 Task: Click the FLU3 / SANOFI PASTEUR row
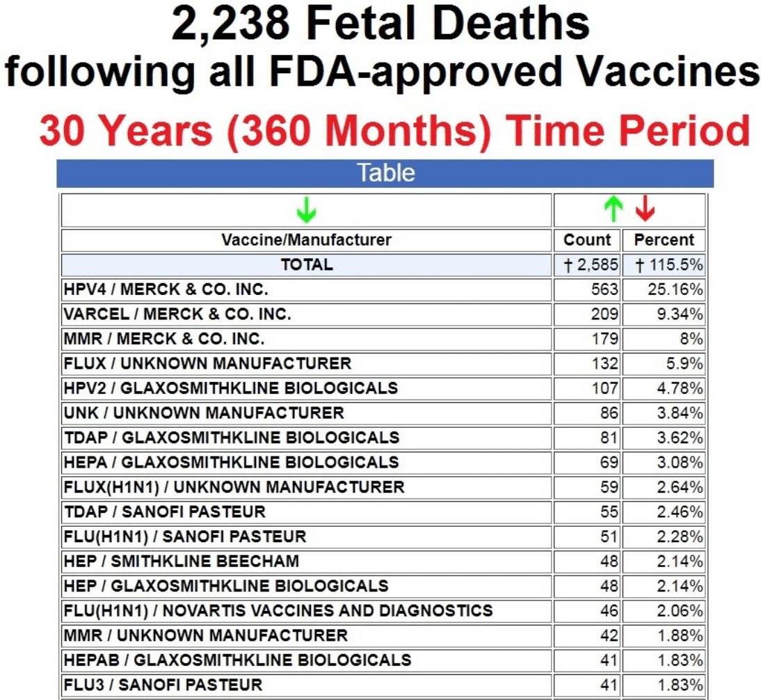coord(163,685)
